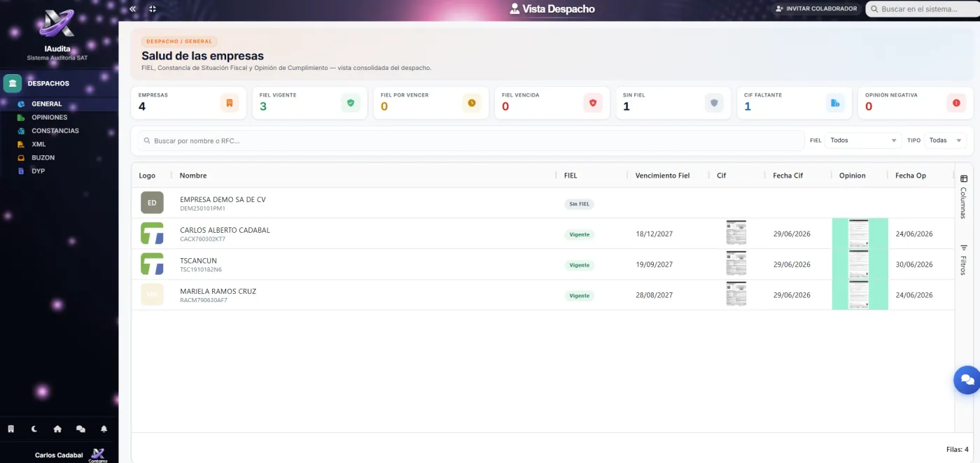Toggle the Columnas side panel
The height and width of the screenshot is (463, 980).
point(963,197)
